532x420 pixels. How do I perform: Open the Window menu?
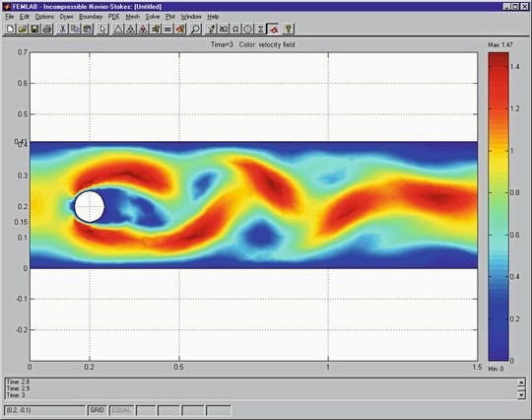191,17
